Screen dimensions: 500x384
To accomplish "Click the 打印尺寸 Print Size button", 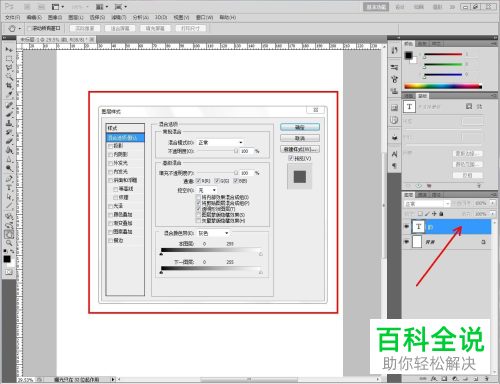I will tap(190, 29).
